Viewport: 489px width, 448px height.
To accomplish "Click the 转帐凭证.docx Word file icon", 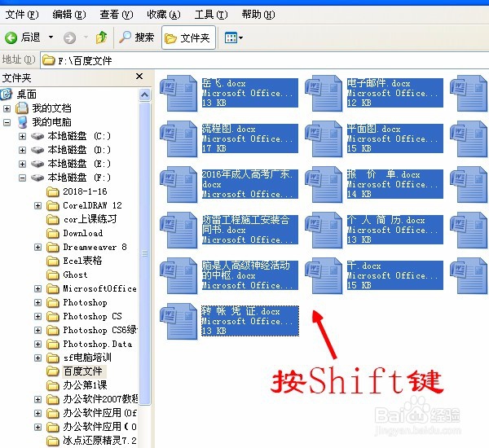I will 178,322.
